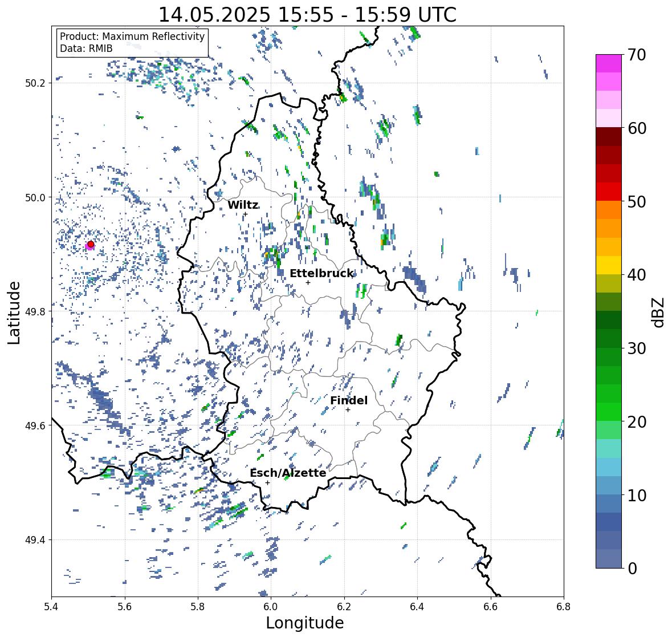This screenshot has width=672, height=637.
Task: Click the red dot radar marker
Action: coord(91,244)
